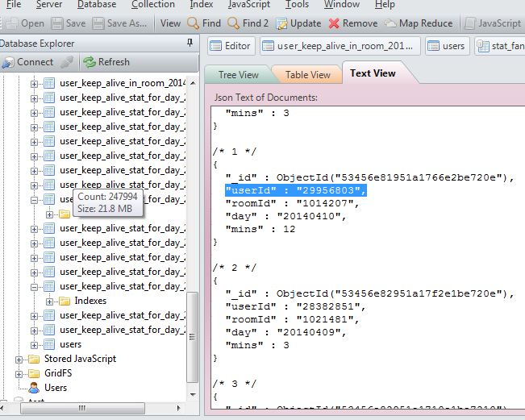The height and width of the screenshot is (420, 525).
Task: Collapse the collection containing the Indexes folder
Action: [x=34, y=287]
